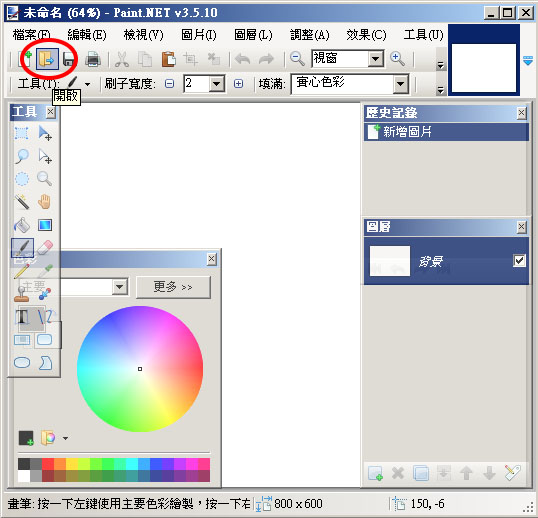Close the 歷史記錄 history panel
Viewport: 538px width, 518px height.
coord(522,113)
